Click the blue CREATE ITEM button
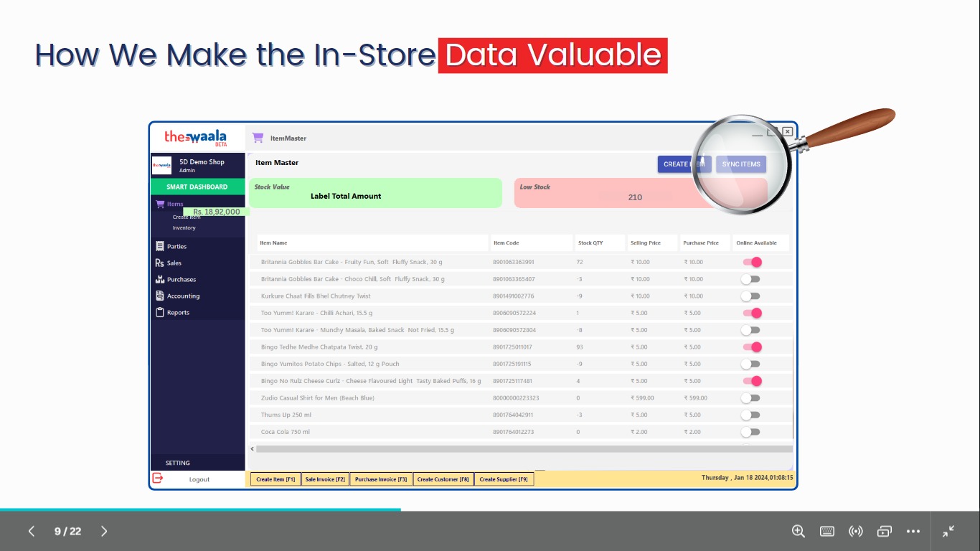This screenshot has width=980, height=551. tap(684, 164)
